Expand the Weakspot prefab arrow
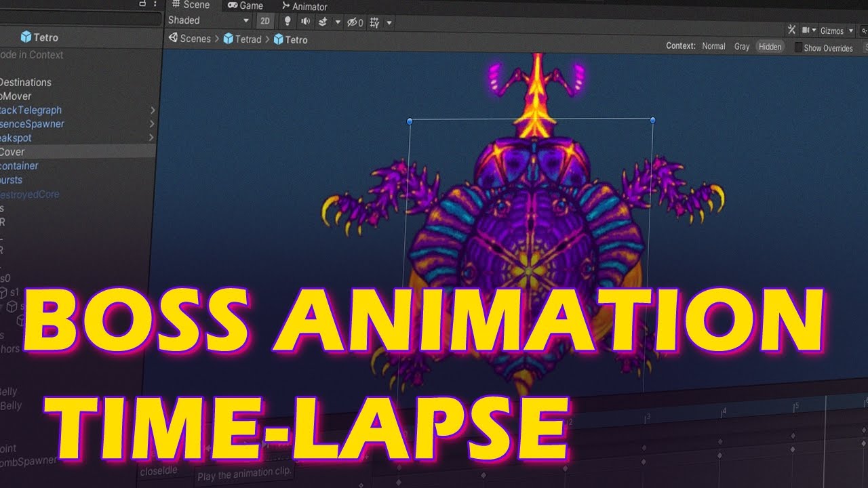This screenshot has height=488, width=868. (152, 138)
